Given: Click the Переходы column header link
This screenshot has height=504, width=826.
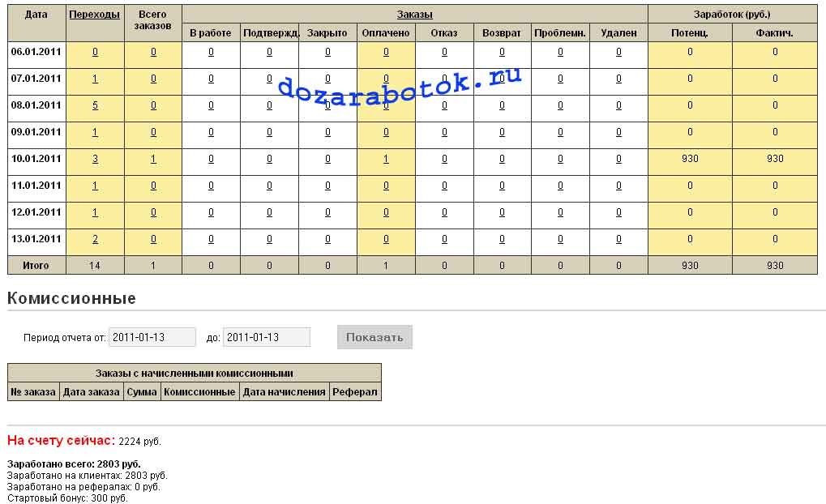Looking at the screenshot, I should tap(95, 15).
